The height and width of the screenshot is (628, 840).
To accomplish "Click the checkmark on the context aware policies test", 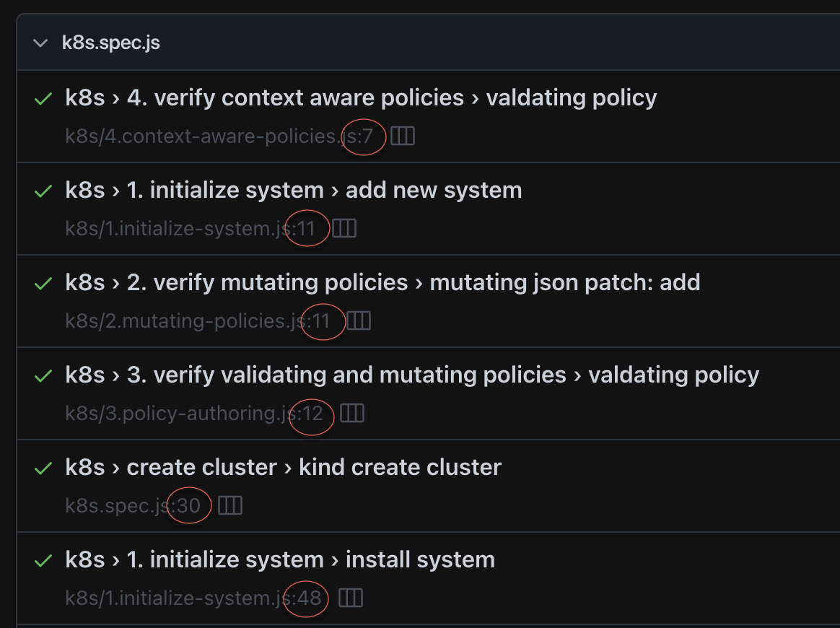I will click(43, 97).
